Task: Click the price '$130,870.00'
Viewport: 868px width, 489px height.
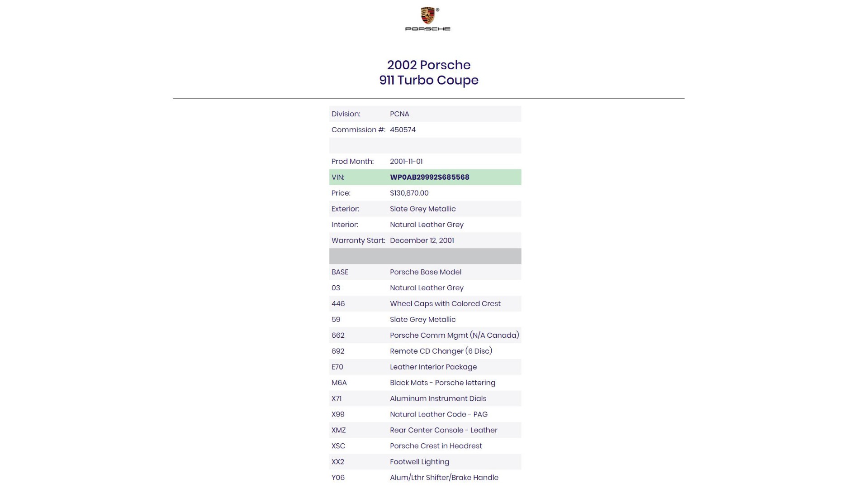Action: tap(409, 193)
